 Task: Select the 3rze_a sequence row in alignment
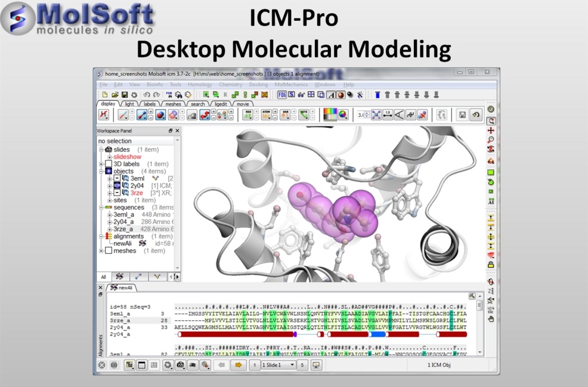tap(122, 320)
